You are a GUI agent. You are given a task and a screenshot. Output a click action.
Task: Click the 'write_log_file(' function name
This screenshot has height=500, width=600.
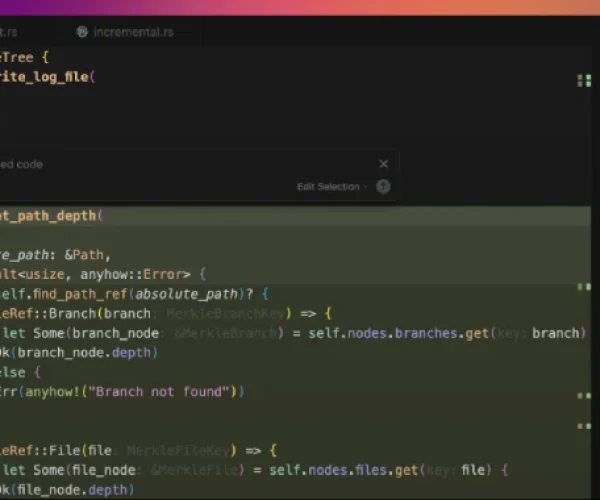(x=47, y=77)
